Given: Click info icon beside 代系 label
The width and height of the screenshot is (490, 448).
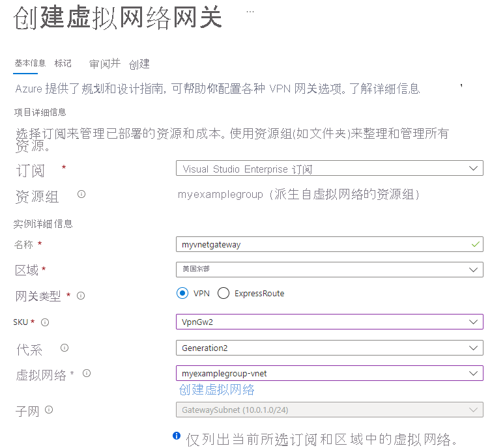Looking at the screenshot, I should 65,348.
